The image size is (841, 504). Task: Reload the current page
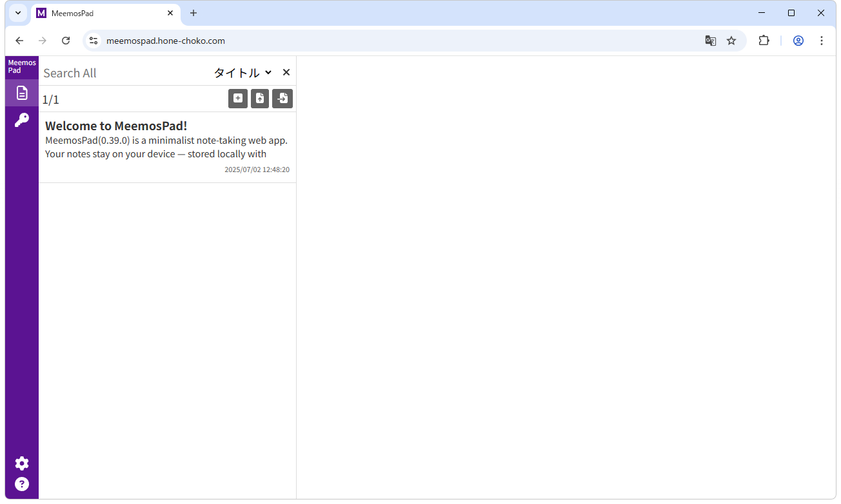coord(66,41)
